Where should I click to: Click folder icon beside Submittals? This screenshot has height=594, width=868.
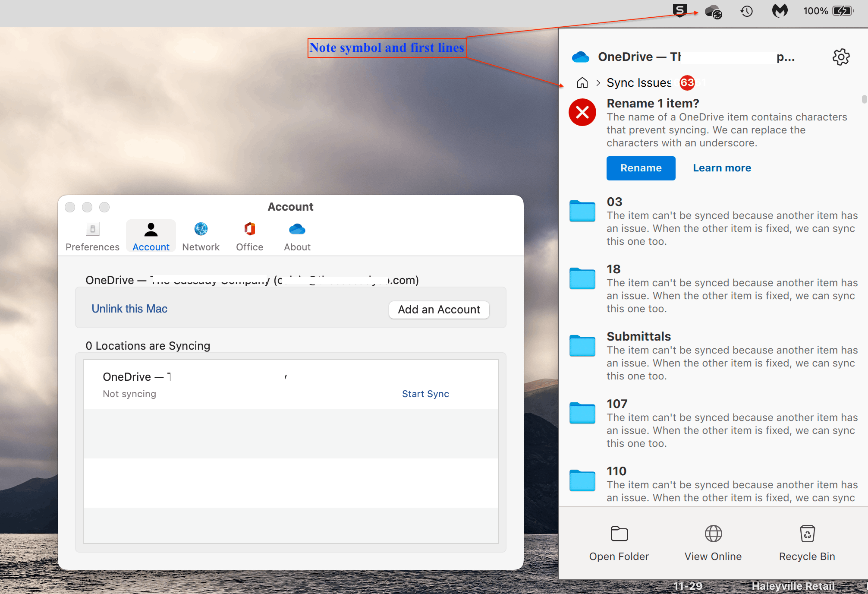click(582, 346)
